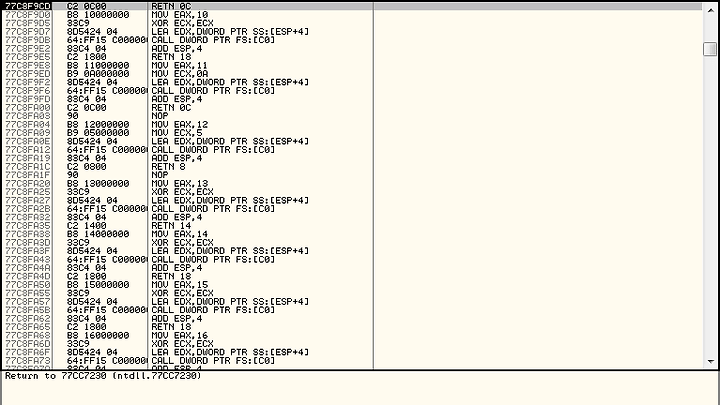Select the highlighted RETN 0C line at 77C8F9CD
The width and height of the screenshot is (720, 405).
[352, 6]
